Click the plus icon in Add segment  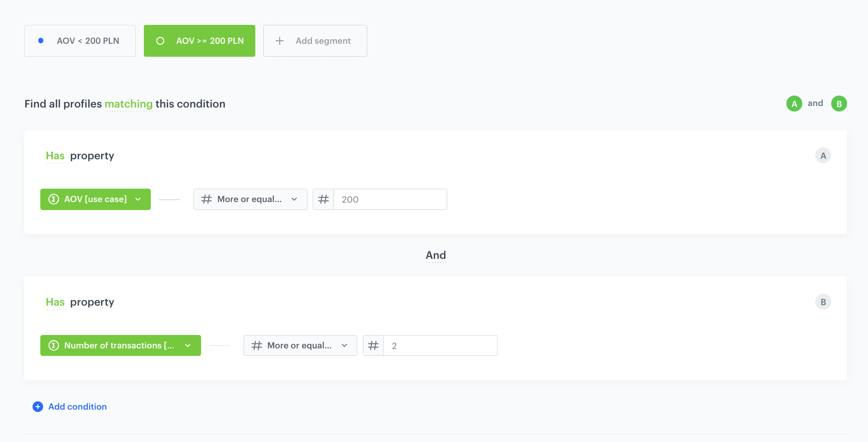[280, 41]
